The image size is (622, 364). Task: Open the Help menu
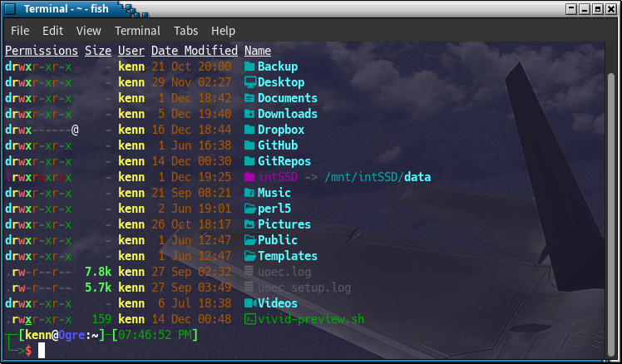(x=223, y=31)
